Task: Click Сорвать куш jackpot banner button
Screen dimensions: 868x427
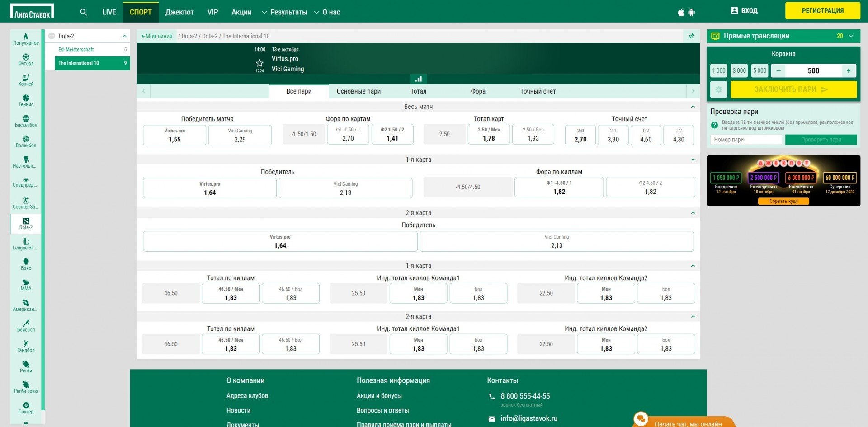Action: pos(783,201)
